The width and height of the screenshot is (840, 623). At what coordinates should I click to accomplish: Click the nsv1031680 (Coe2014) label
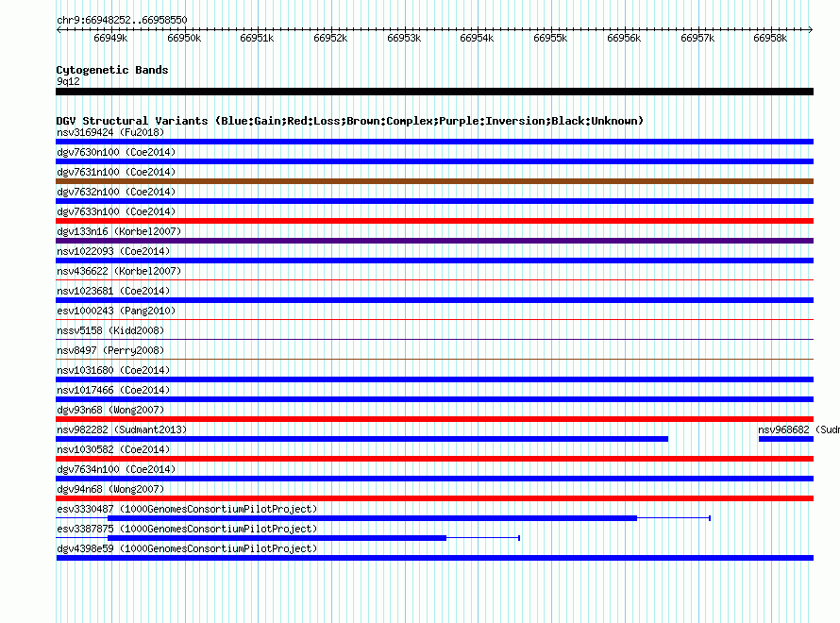point(113,370)
